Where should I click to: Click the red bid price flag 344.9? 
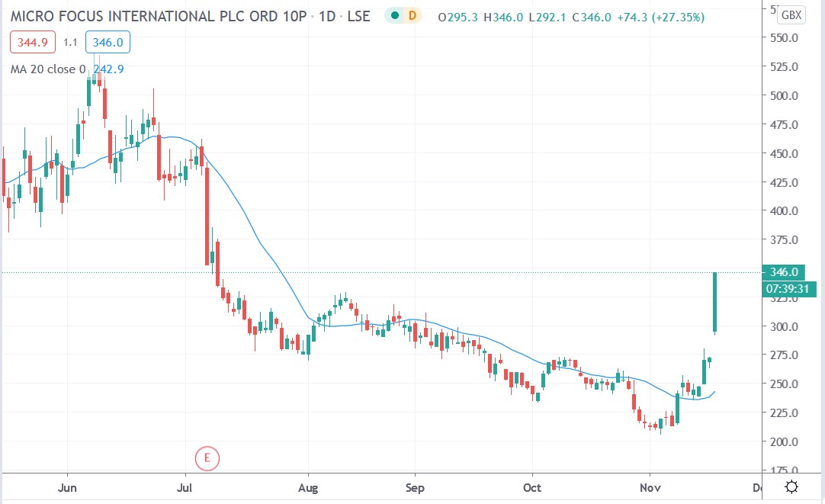[x=31, y=42]
